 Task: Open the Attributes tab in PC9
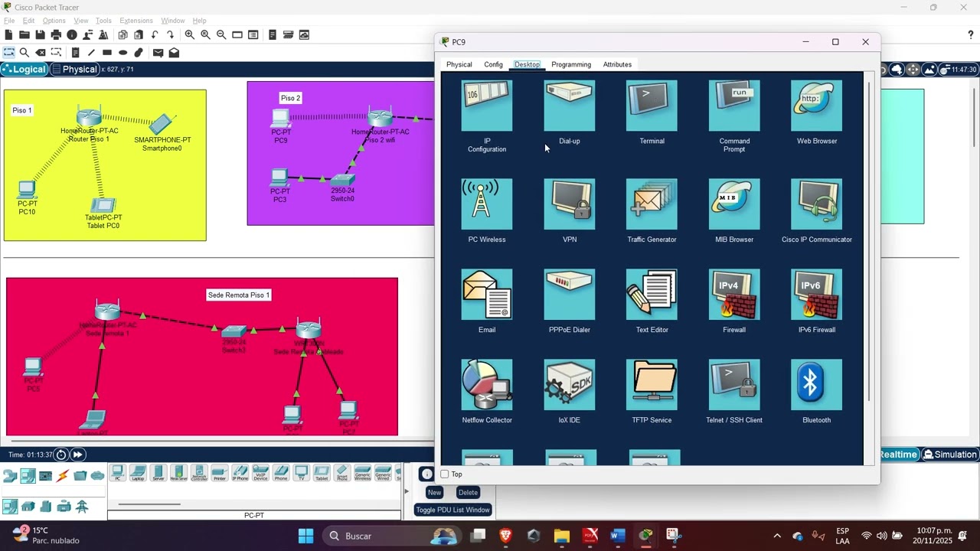tap(617, 64)
